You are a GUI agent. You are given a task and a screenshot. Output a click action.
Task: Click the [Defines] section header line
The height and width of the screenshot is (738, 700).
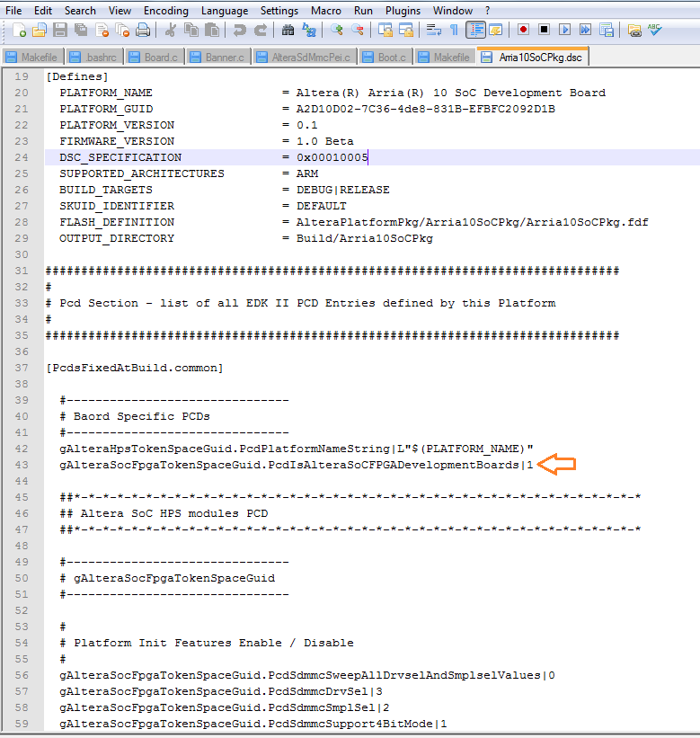77,76
